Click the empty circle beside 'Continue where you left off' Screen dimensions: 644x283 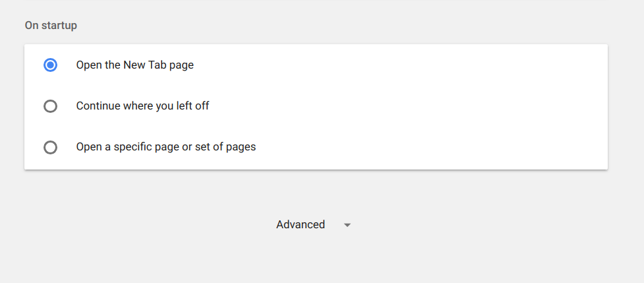pos(50,106)
